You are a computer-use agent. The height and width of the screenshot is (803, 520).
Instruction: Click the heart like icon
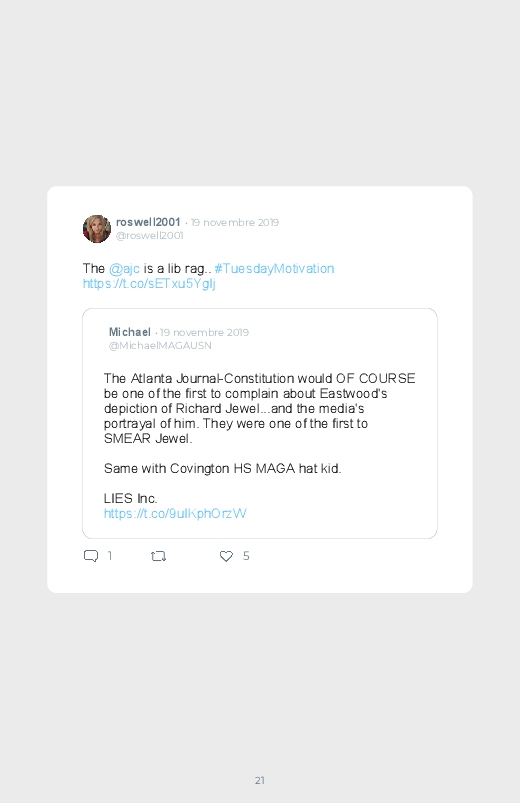(x=226, y=556)
